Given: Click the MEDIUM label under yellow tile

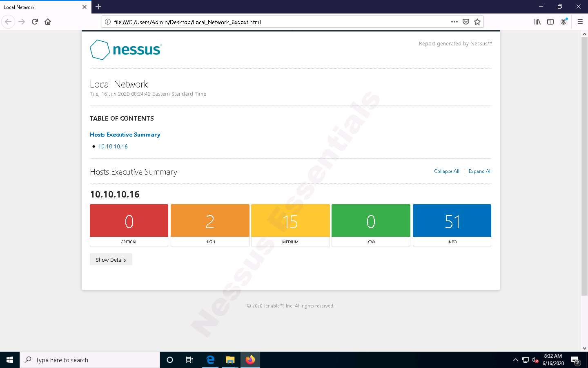Looking at the screenshot, I should tap(290, 242).
